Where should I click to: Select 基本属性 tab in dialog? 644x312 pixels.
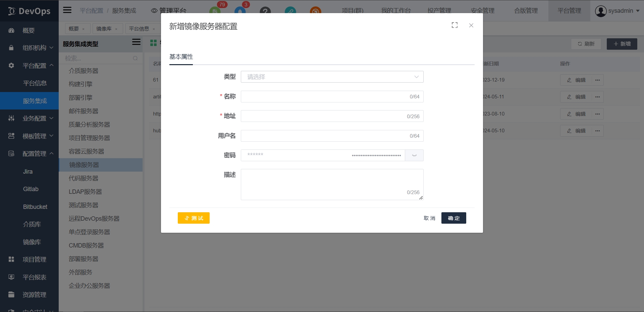point(181,57)
